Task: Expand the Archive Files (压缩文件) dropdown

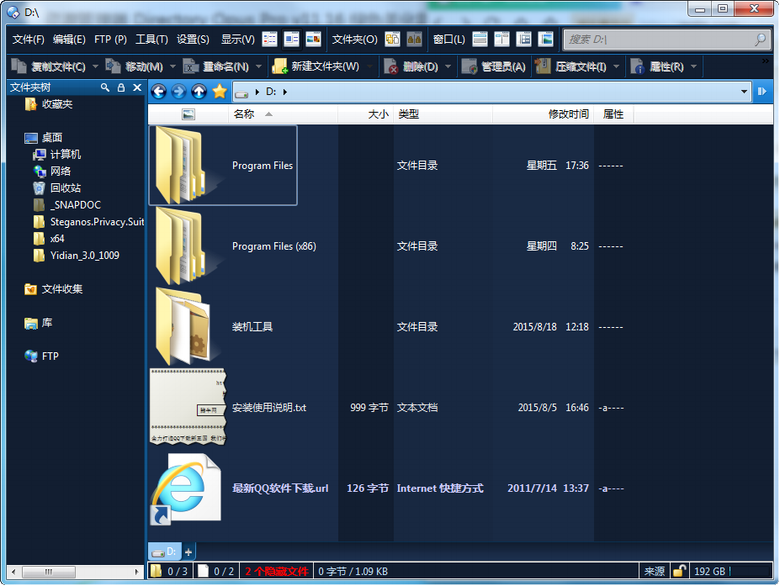Action: pos(614,66)
